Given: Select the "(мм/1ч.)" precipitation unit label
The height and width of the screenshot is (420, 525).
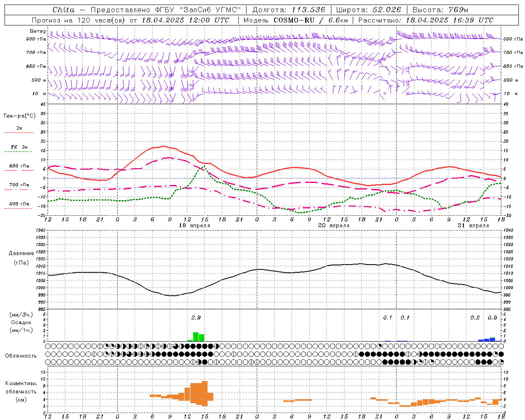Looking at the screenshot, I should pyautogui.click(x=21, y=330).
